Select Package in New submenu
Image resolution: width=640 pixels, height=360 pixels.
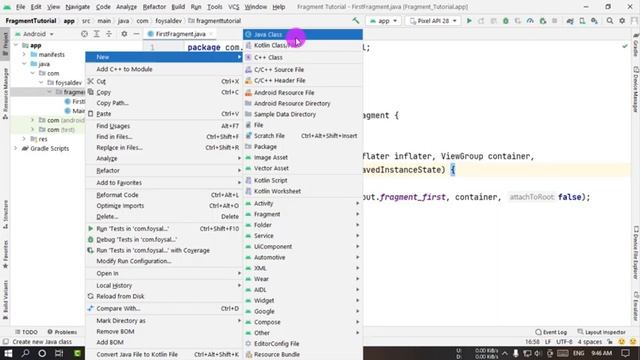[x=302, y=147]
